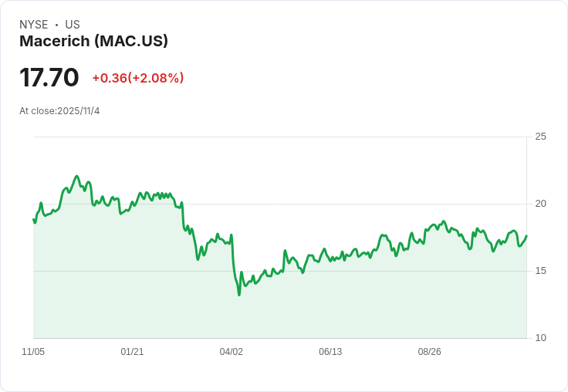Image resolution: width=568 pixels, height=392 pixels.
Task: Click the +0.36(+2.08%) price change
Action: [138, 78]
